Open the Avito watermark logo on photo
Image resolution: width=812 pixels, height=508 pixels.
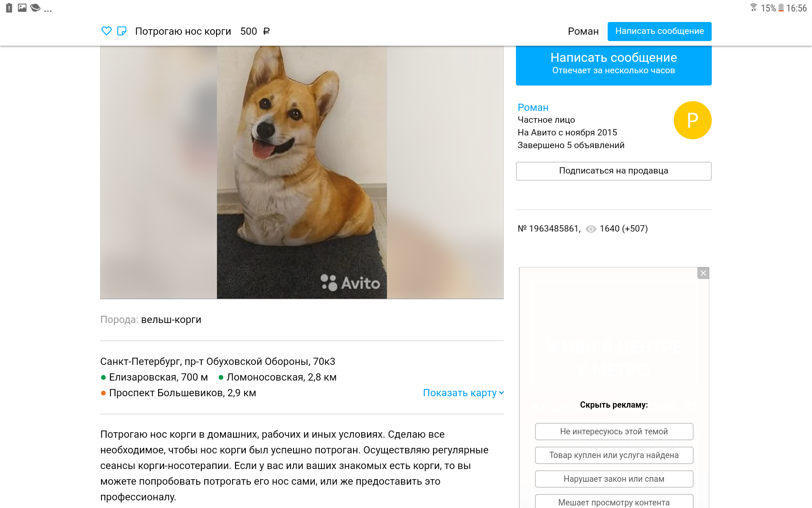click(x=350, y=283)
